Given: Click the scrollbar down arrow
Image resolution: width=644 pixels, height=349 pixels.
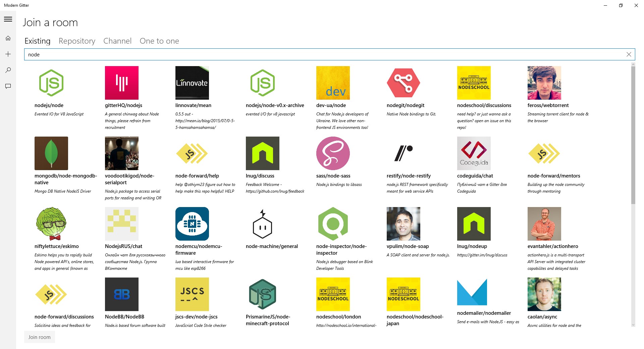Looking at the screenshot, I should [633, 325].
